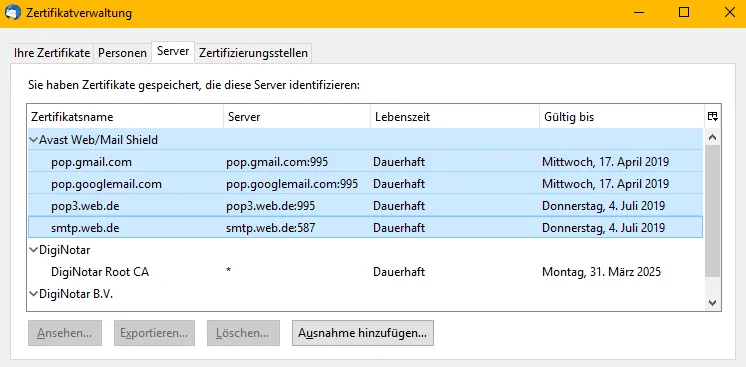Select the pop.googlemail.com certificate entry
The width and height of the screenshot is (746, 367).
coord(365,184)
